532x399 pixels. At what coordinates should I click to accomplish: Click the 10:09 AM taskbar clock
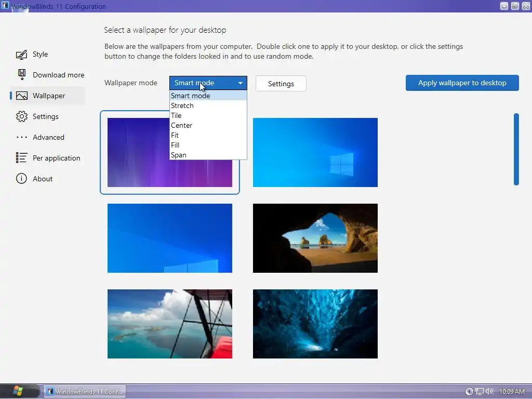tap(512, 392)
